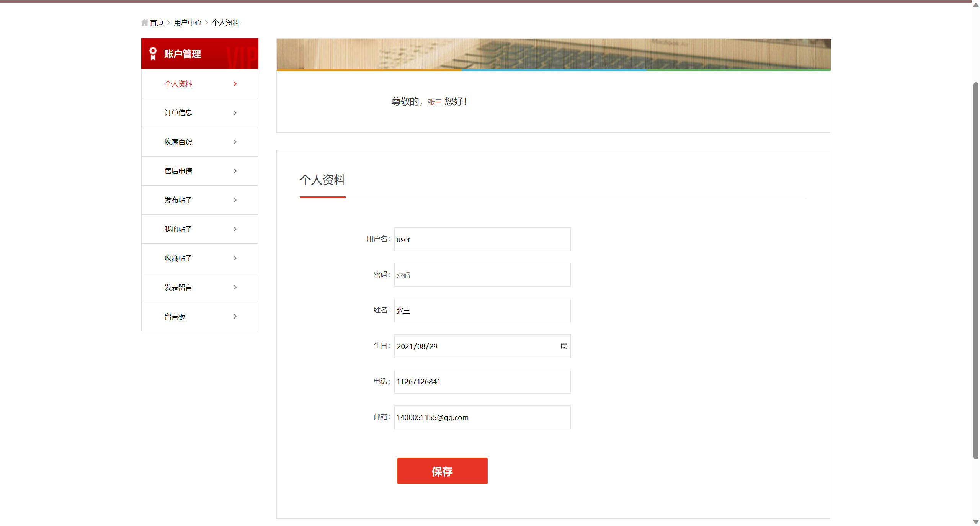The image size is (980, 526).
Task: Click the email field containing 1400051155@qq.com
Action: point(482,417)
